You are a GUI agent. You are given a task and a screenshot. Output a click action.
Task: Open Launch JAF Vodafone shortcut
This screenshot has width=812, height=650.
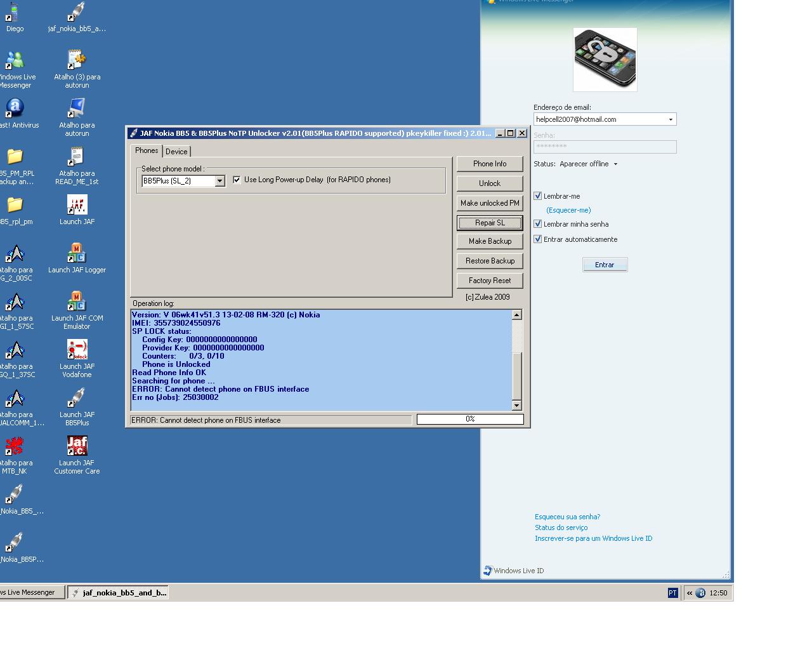tap(77, 359)
